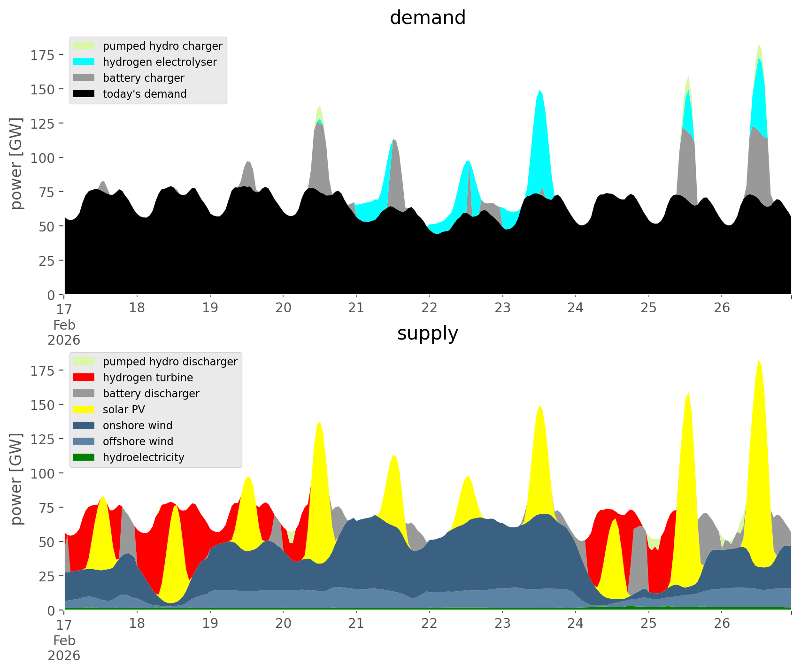Click the battery discharger legend label
The image size is (801, 672).
coord(151,394)
